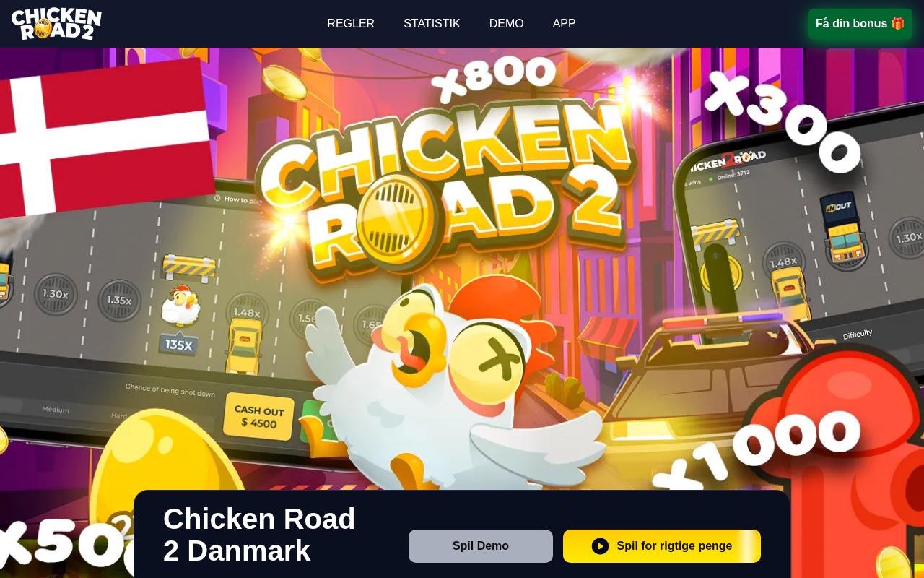Viewport: 924px width, 578px height.
Task: Click the white chicken mascot
Action: [448, 390]
